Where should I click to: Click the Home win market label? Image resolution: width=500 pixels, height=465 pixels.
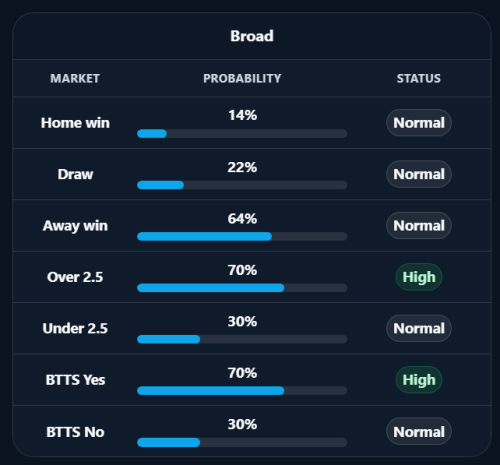point(75,123)
